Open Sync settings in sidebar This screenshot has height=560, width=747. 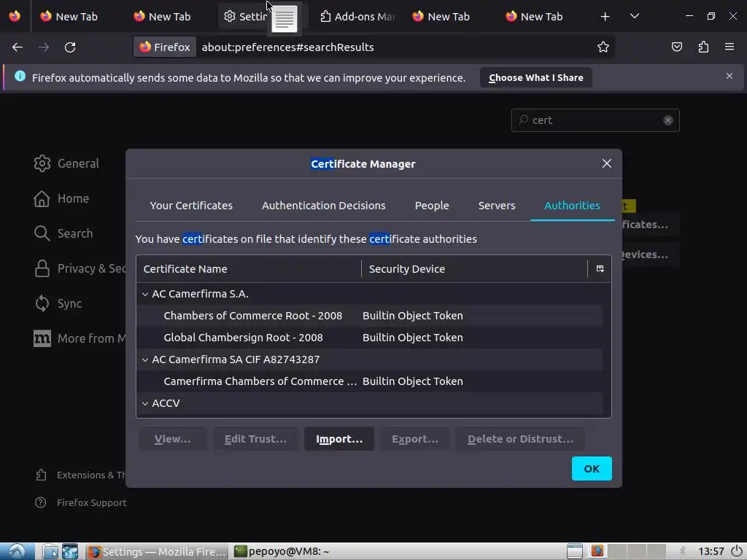pyautogui.click(x=58, y=303)
